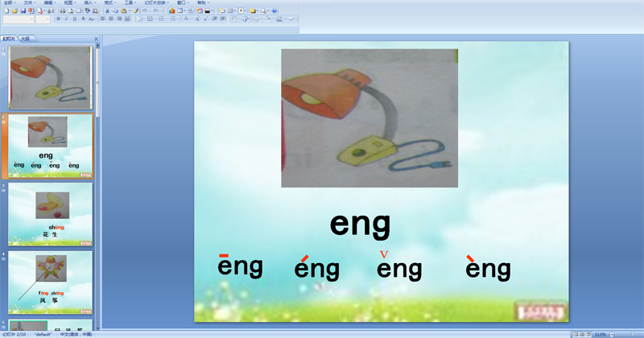The image size is (644, 338).
Task: Align text left
Action: (103, 19)
